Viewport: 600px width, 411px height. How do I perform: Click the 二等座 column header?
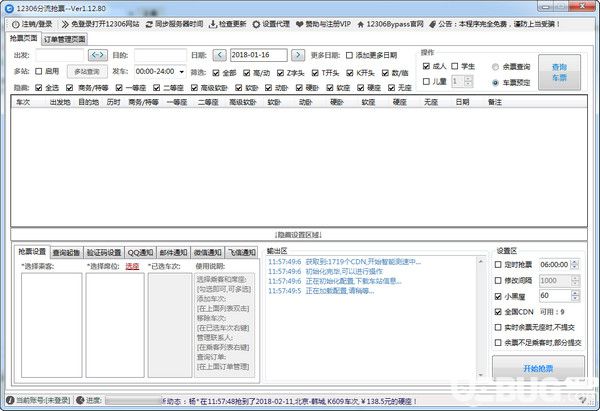coord(208,102)
